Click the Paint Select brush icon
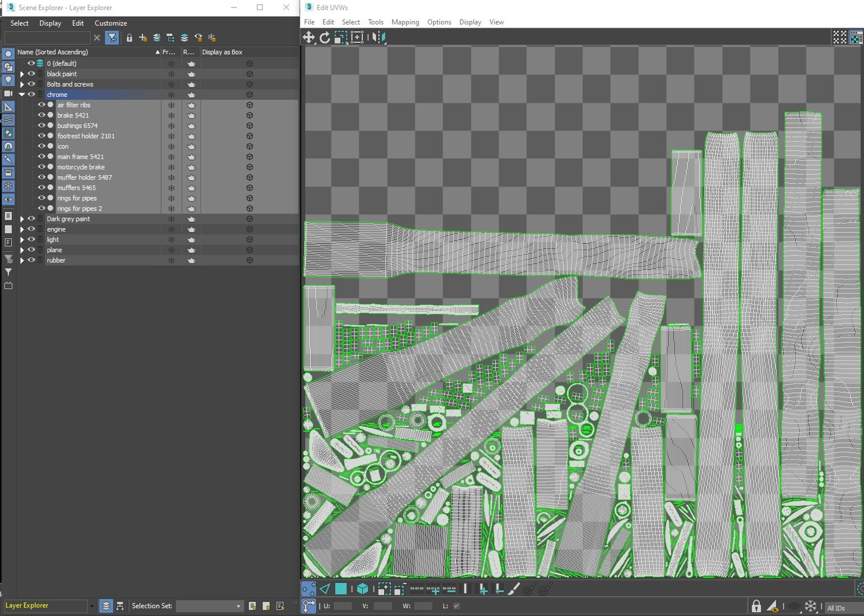This screenshot has width=864, height=616. [514, 589]
